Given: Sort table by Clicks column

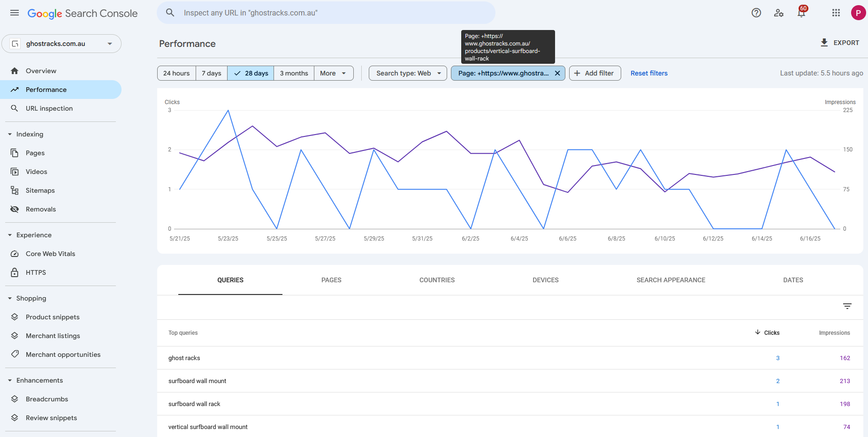Looking at the screenshot, I should pos(768,333).
